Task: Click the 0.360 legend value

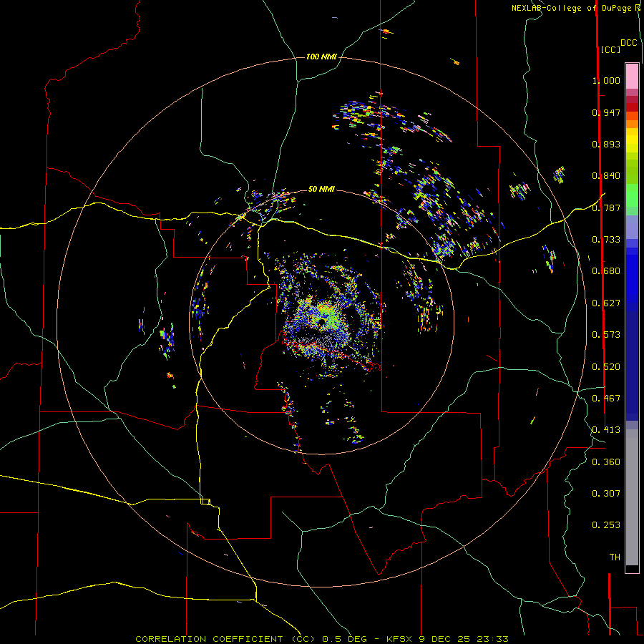Action: point(606,462)
